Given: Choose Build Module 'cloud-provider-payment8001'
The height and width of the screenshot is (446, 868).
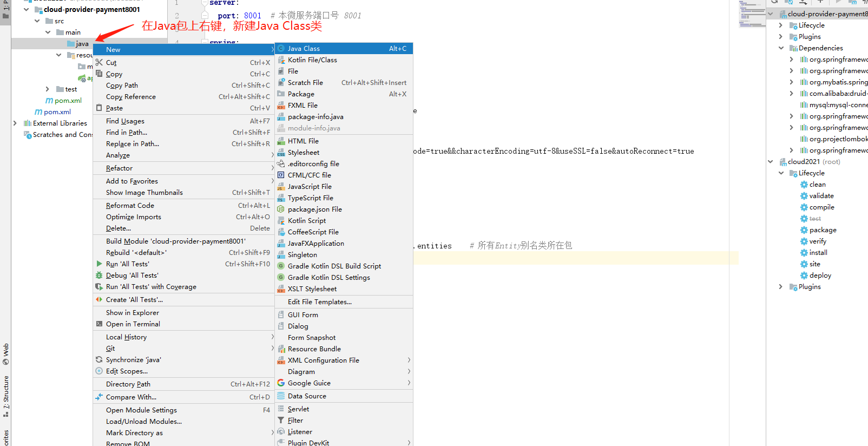Looking at the screenshot, I should (x=184, y=241).
